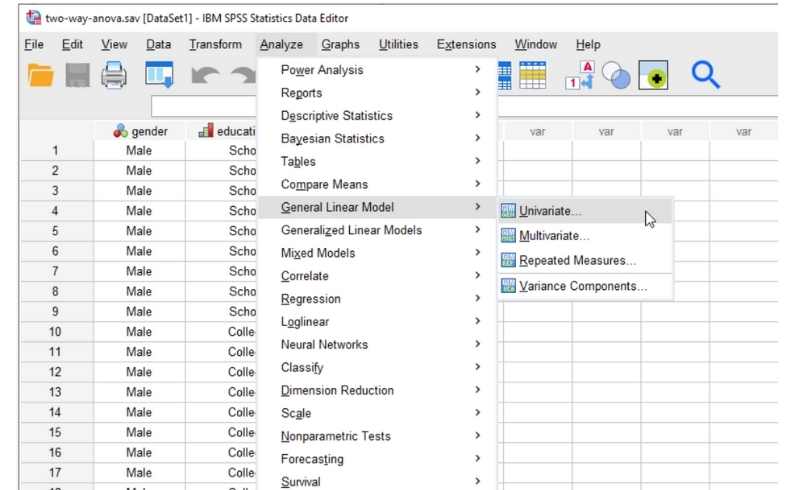Expand the Generalized Linear Models submenu
The image size is (799, 490).
click(378, 230)
